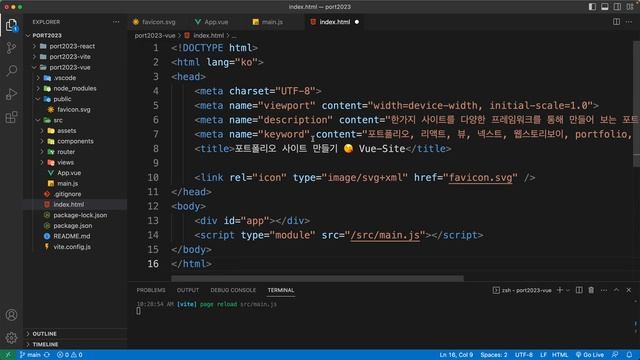
Task: Click the main branch in status bar
Action: click(30, 355)
